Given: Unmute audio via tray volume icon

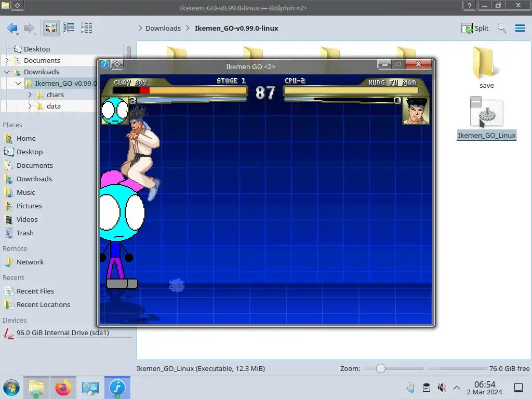Looking at the screenshot, I should pos(442,388).
